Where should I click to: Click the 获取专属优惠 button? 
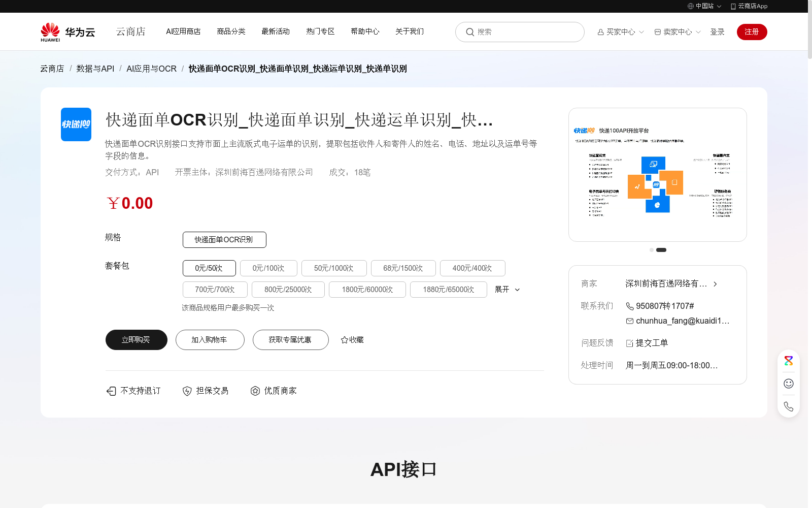tap(291, 340)
